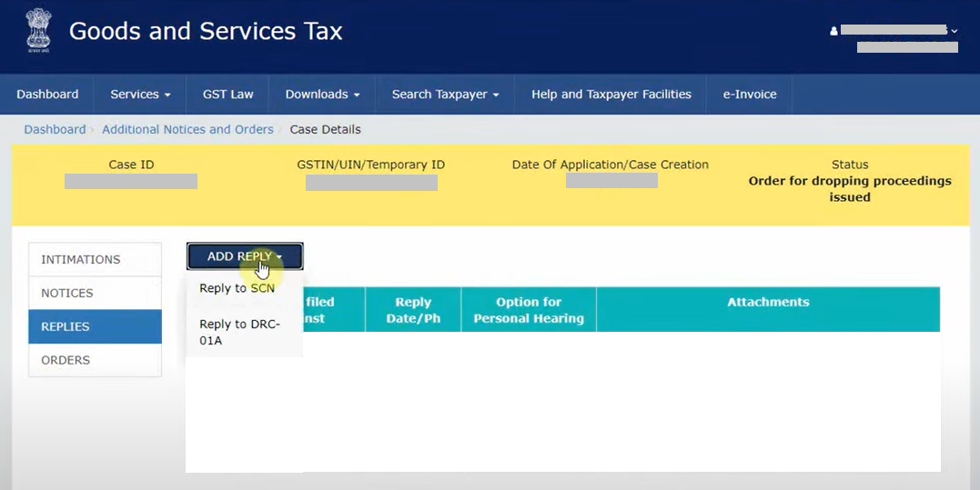Click the user profile icon
This screenshot has width=980, height=490.
point(834,31)
